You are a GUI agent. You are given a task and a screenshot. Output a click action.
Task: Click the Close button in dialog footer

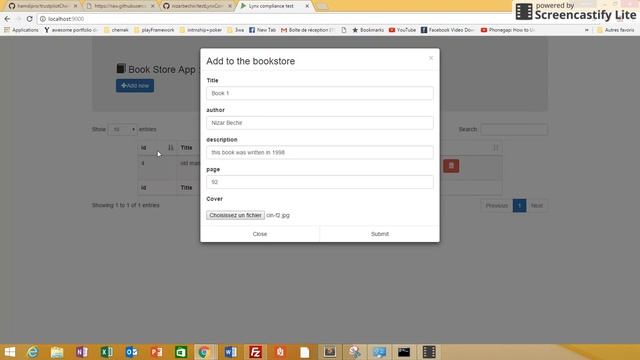[x=260, y=234]
